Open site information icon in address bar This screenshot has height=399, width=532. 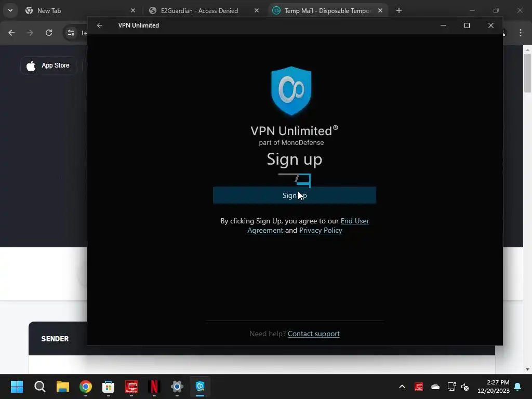71,33
